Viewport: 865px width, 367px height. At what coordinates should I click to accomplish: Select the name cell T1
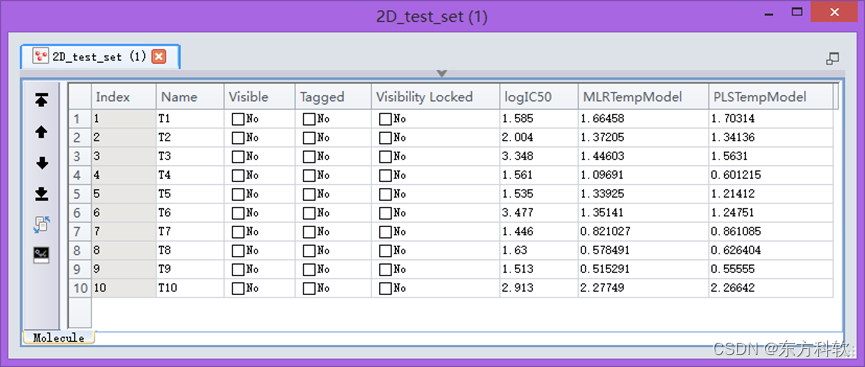point(190,119)
